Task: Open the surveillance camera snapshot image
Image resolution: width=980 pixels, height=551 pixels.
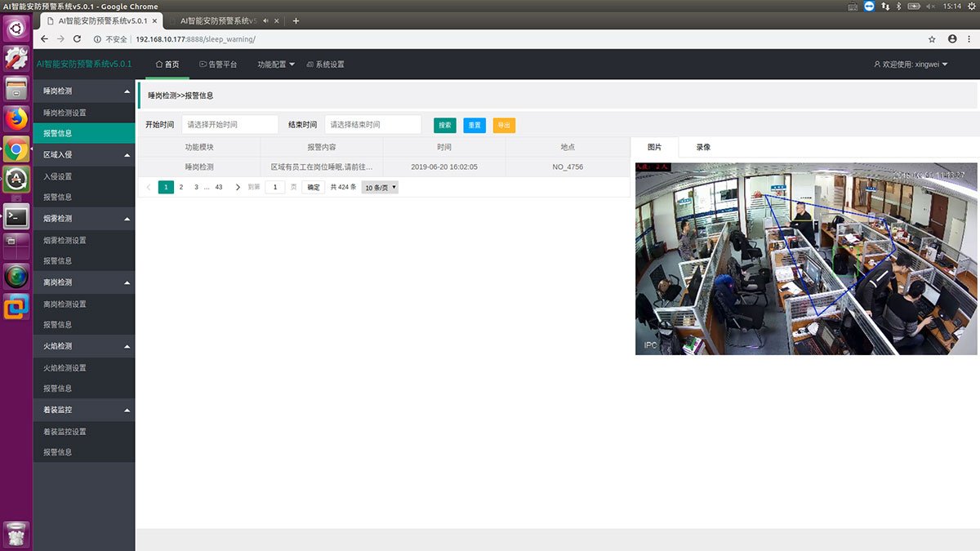Action: pyautogui.click(x=806, y=258)
